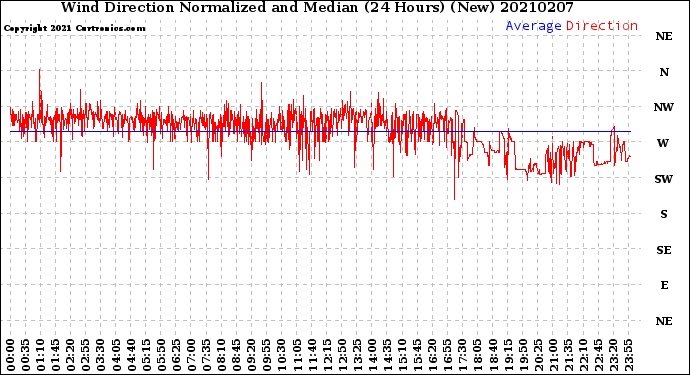This screenshot has height=375, width=690.
Task: Click the 16:55 time axis label
Action: pos(448,355)
